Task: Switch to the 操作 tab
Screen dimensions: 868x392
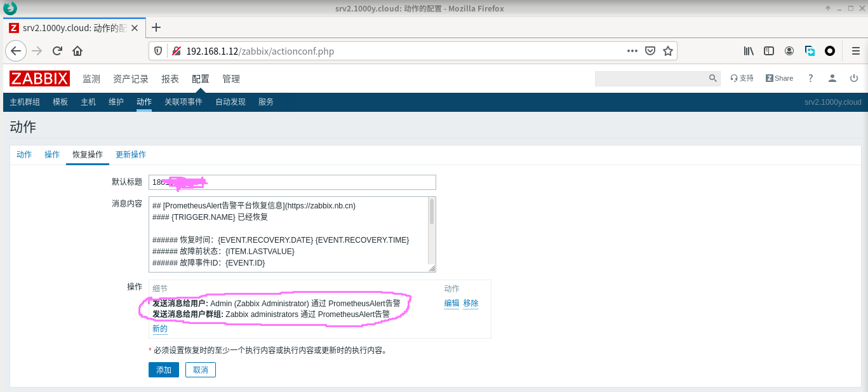Action: 52,154
